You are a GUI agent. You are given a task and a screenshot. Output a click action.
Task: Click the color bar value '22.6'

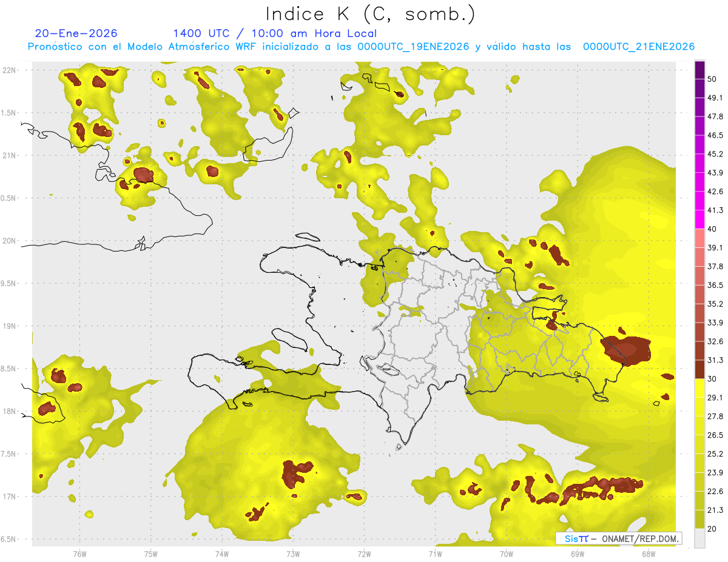pos(715,492)
